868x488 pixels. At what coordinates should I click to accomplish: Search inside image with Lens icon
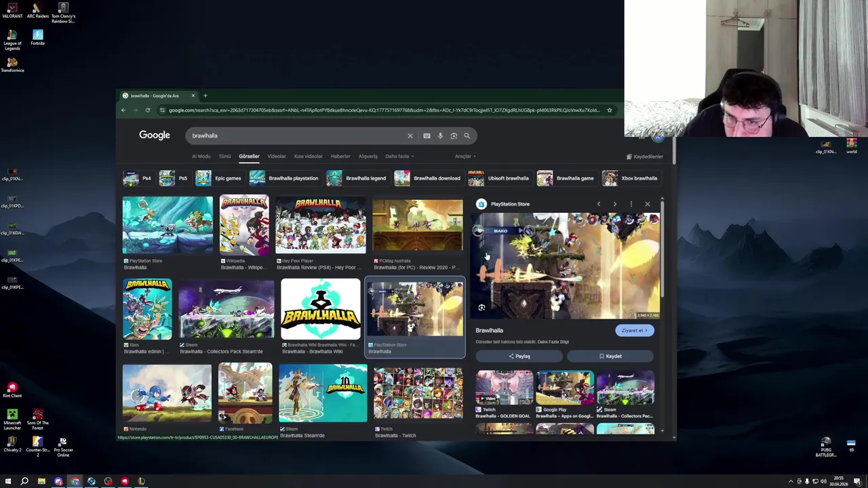pos(481,308)
